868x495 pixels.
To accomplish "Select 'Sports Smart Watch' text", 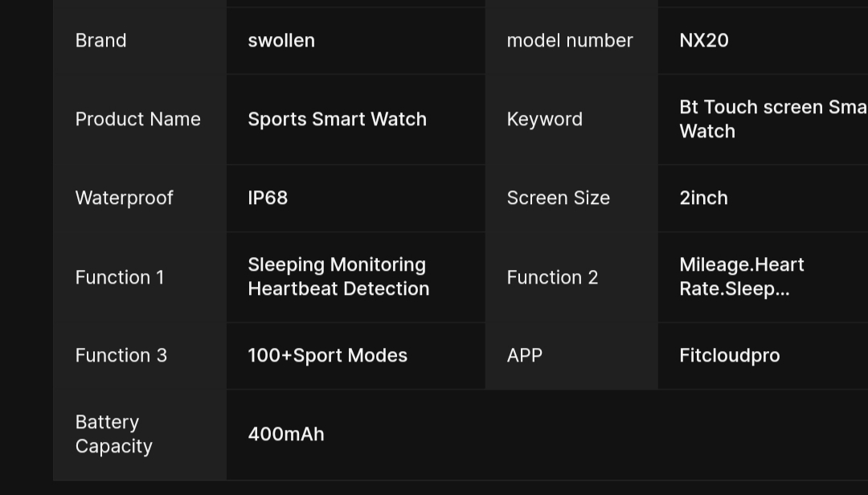I will click(337, 119).
